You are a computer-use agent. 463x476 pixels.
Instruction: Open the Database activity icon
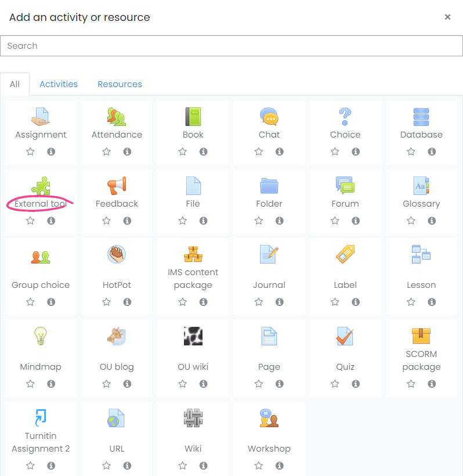421,117
